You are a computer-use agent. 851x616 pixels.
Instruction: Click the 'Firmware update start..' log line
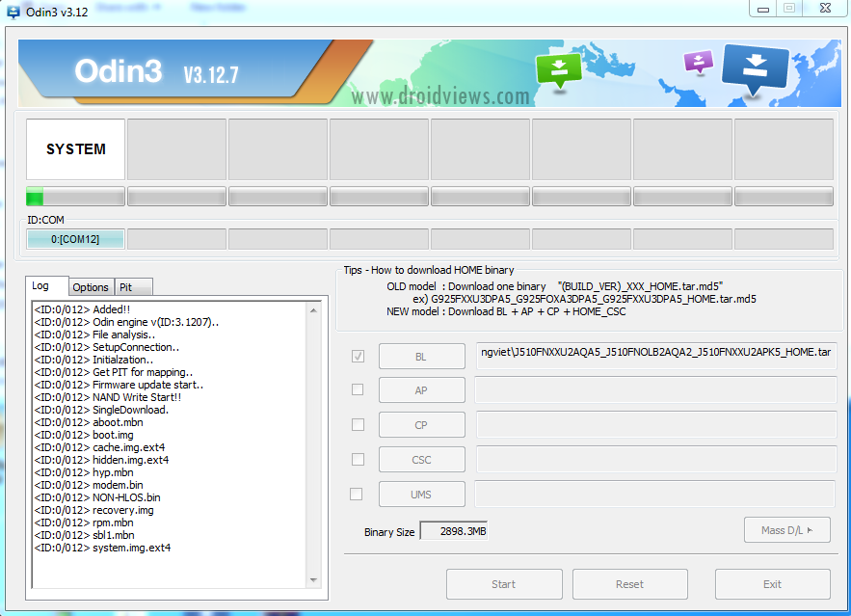[x=119, y=385]
